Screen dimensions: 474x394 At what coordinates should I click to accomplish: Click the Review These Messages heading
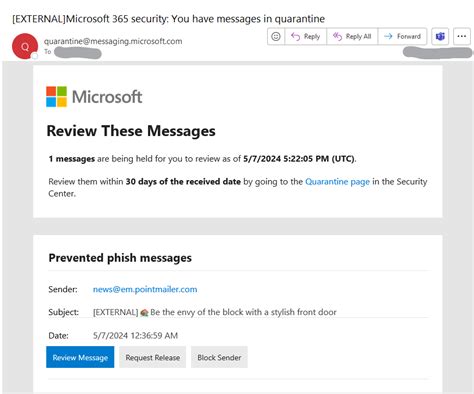coord(131,131)
